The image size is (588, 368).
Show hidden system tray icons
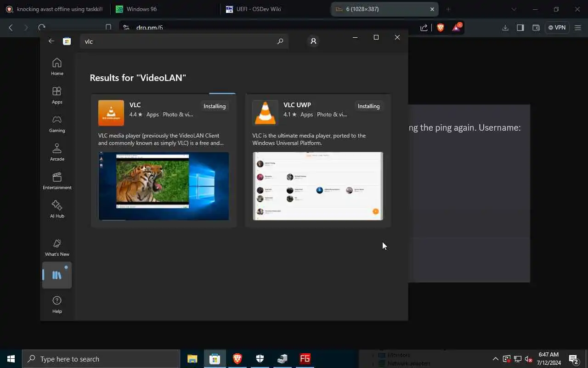[495, 359]
